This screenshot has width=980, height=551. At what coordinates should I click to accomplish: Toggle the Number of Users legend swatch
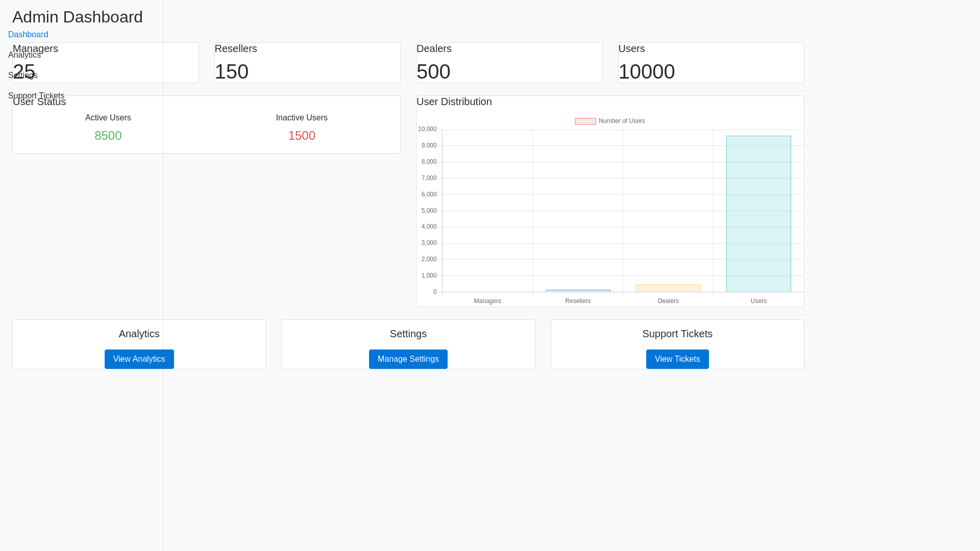click(x=585, y=121)
